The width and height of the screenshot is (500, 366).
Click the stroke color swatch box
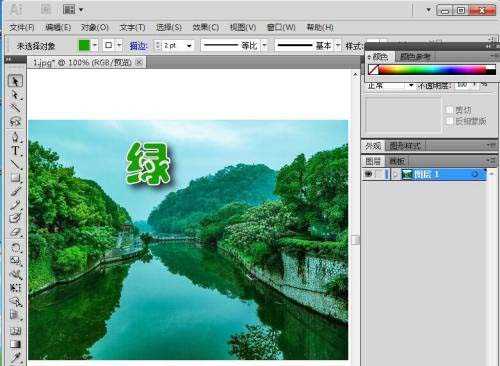[x=109, y=45]
